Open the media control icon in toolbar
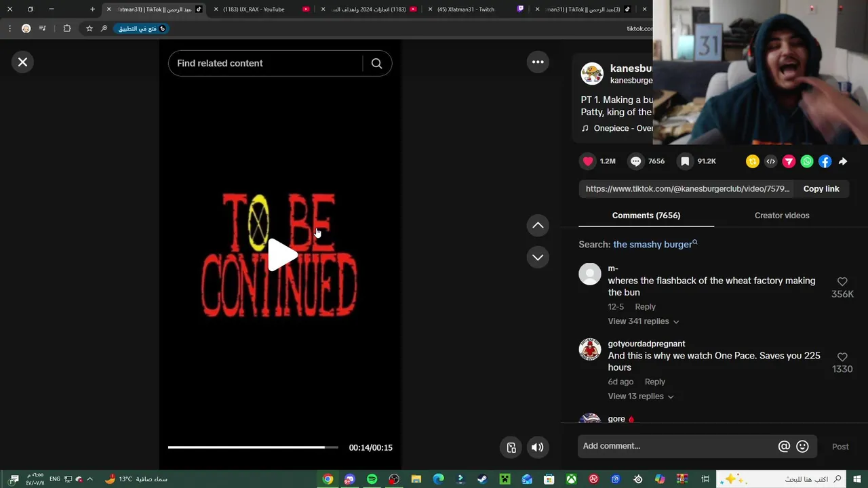Screen dimensions: 868x488 coord(43,28)
